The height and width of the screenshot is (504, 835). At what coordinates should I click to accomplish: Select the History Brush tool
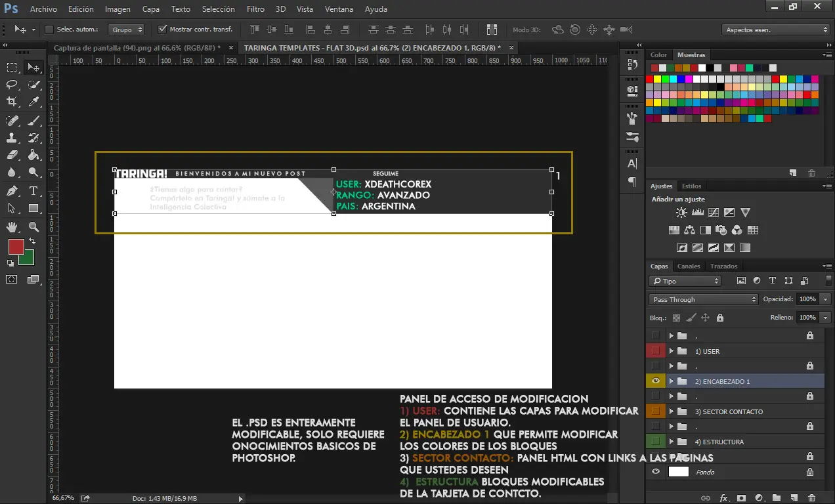click(x=33, y=138)
